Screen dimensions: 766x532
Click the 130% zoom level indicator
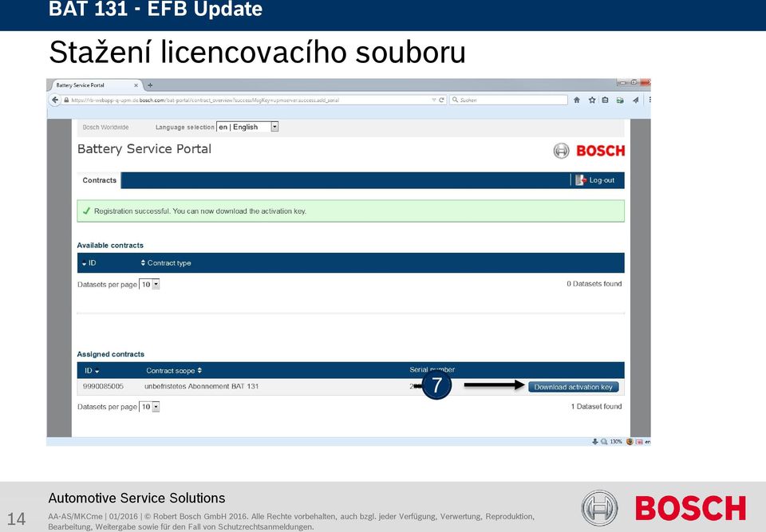tap(616, 442)
